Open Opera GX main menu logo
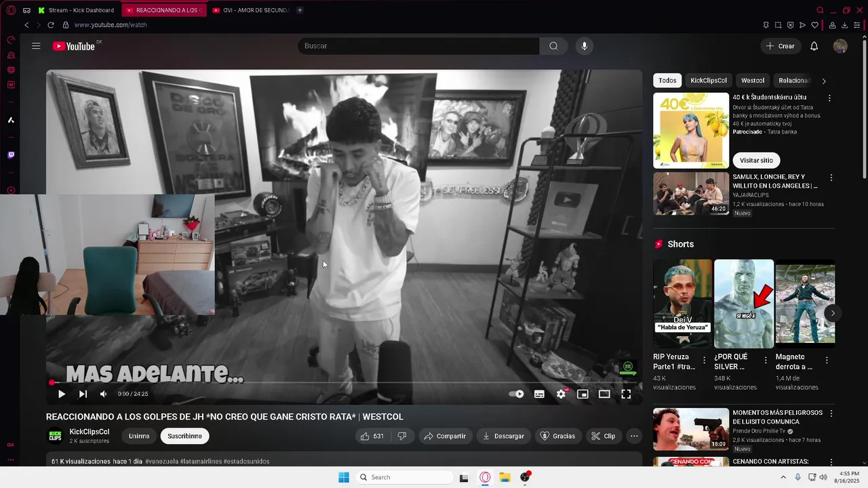This screenshot has height=488, width=868. coord(10,10)
